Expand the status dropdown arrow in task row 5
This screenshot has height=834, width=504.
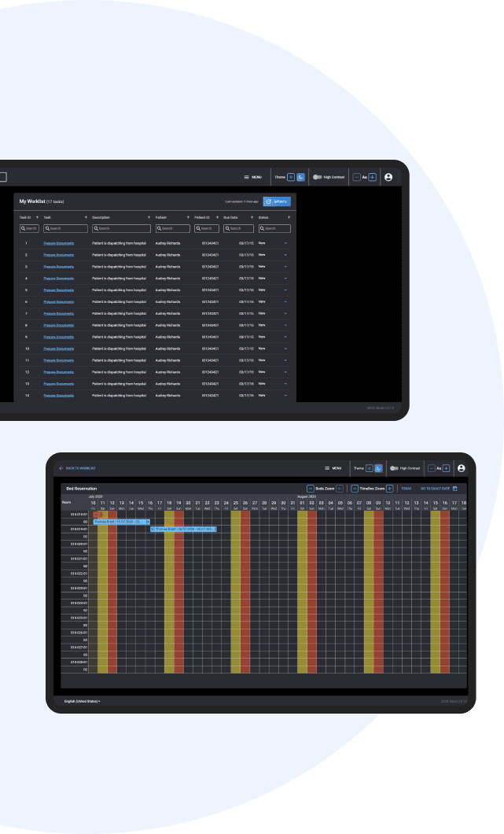285,290
